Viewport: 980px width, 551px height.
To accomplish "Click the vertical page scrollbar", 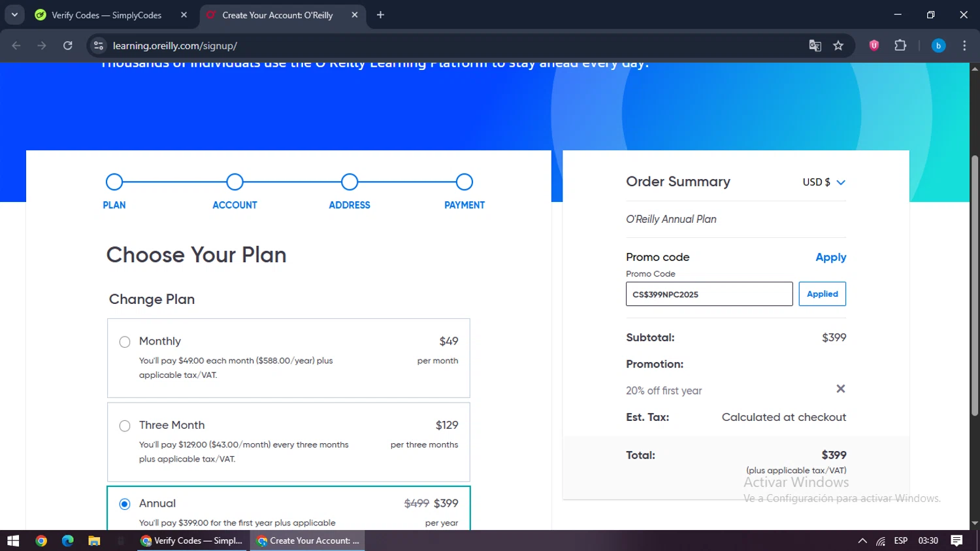I will pos(975,286).
